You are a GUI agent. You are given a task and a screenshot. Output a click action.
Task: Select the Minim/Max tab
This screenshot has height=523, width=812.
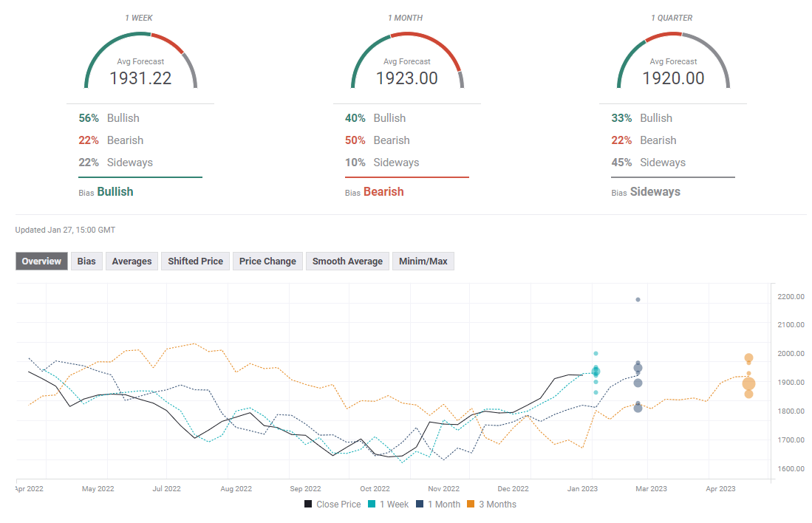(423, 261)
